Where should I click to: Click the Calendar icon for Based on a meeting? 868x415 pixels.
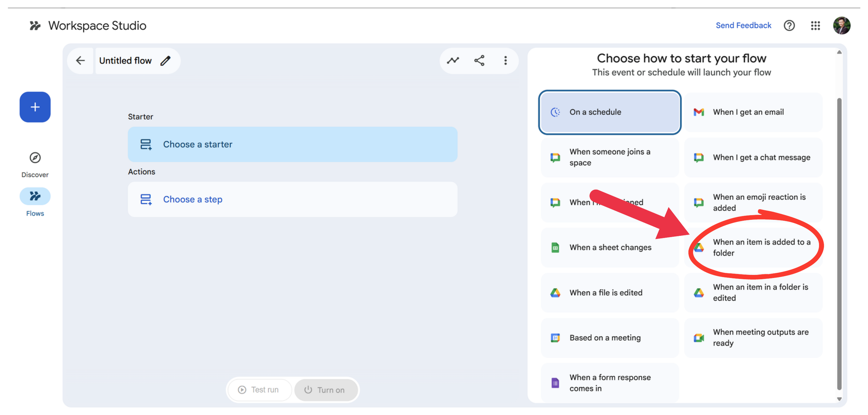point(555,338)
